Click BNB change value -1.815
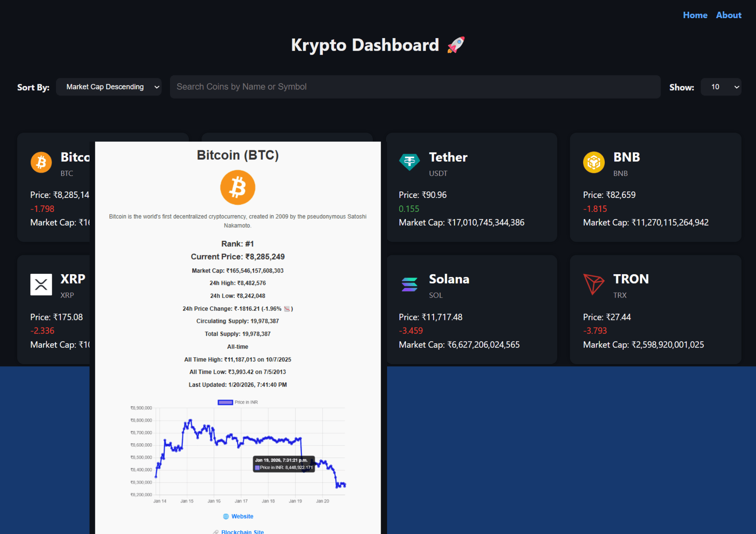The image size is (756, 534). [x=595, y=209]
